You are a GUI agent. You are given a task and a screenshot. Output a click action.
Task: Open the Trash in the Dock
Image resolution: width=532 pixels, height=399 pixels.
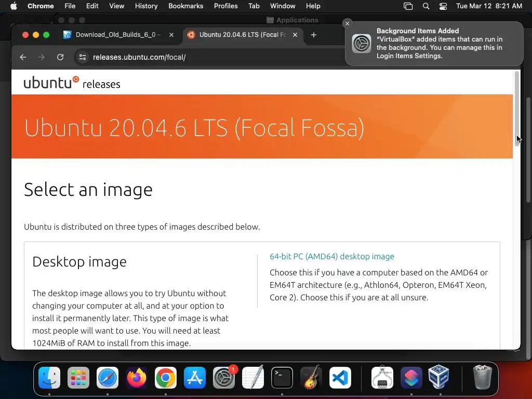pyautogui.click(x=482, y=377)
